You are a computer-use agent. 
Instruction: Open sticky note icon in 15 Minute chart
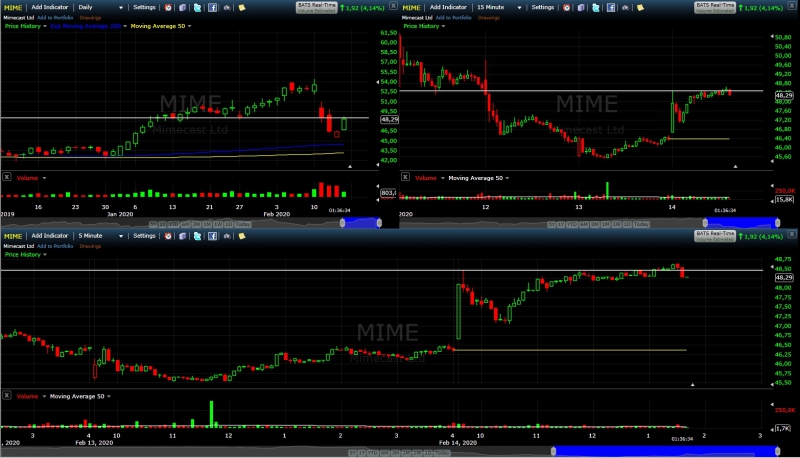tap(640, 7)
